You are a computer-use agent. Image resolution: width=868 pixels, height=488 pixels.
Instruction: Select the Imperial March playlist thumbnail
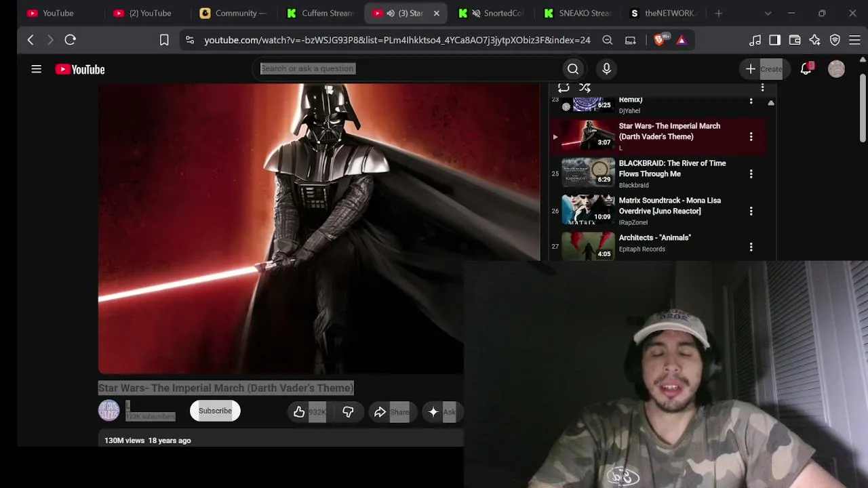(588, 135)
